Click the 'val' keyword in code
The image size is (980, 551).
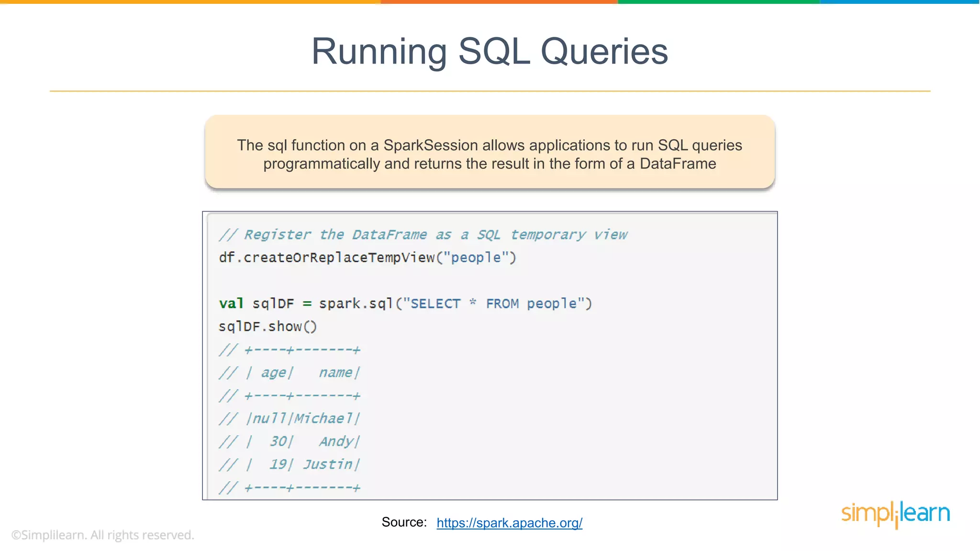(x=231, y=304)
